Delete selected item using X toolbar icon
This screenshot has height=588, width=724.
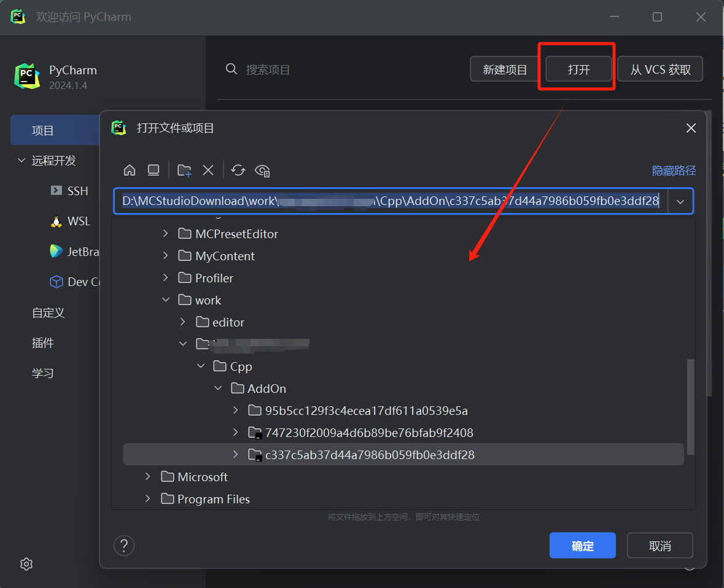click(x=208, y=170)
